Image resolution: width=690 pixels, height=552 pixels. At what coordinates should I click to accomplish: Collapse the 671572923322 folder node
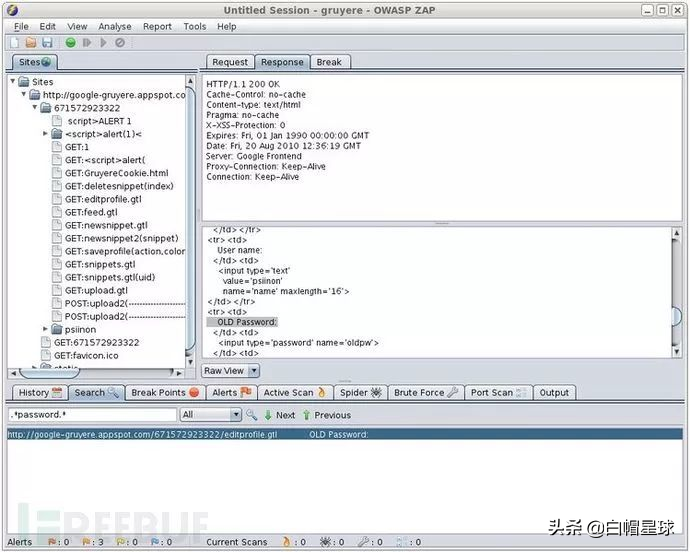(35, 107)
